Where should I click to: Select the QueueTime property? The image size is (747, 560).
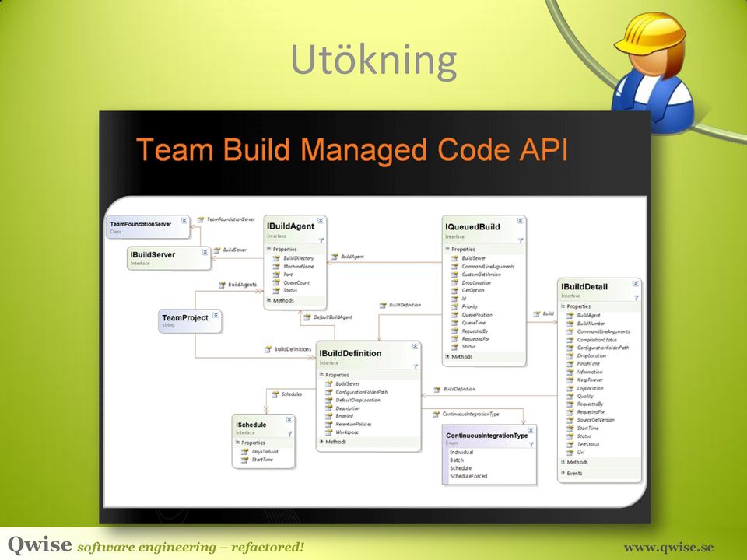(x=474, y=323)
